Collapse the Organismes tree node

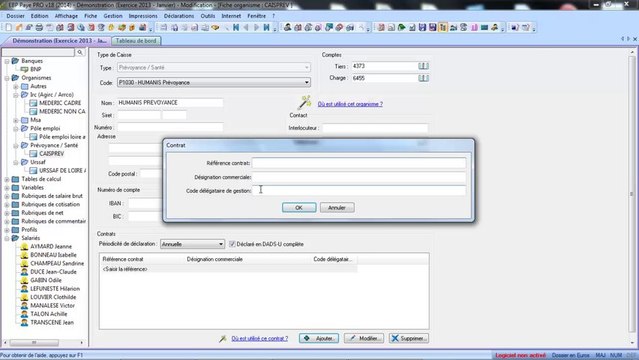[x=7, y=78]
